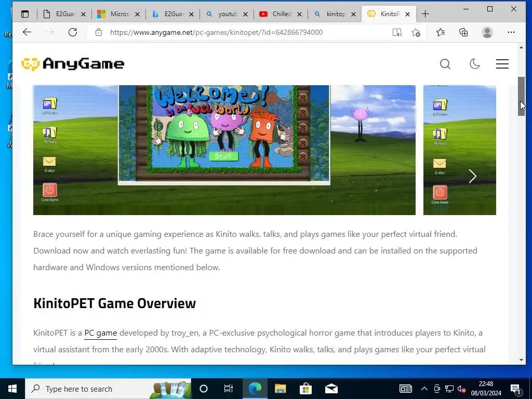Viewport: 532px width, 399px height.
Task: Click the address bar URL
Action: (x=216, y=32)
